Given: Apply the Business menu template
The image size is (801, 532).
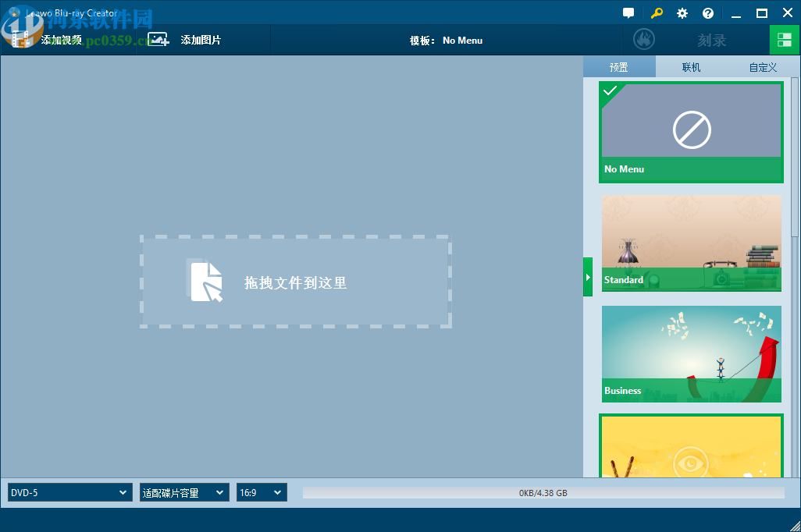Looking at the screenshot, I should tap(691, 354).
